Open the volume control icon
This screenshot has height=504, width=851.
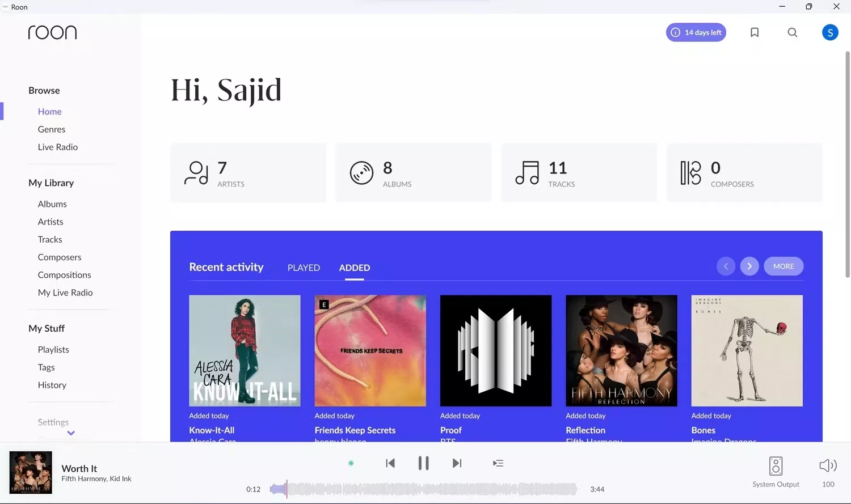pos(828,466)
